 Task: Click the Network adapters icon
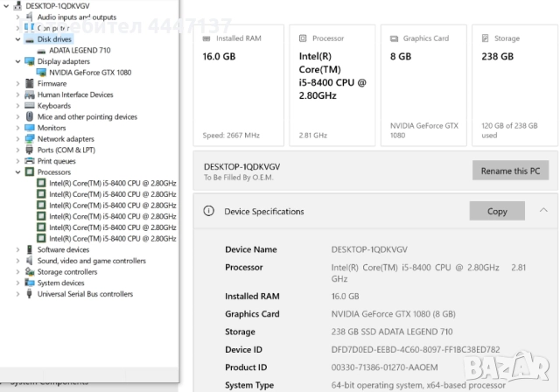(x=30, y=139)
